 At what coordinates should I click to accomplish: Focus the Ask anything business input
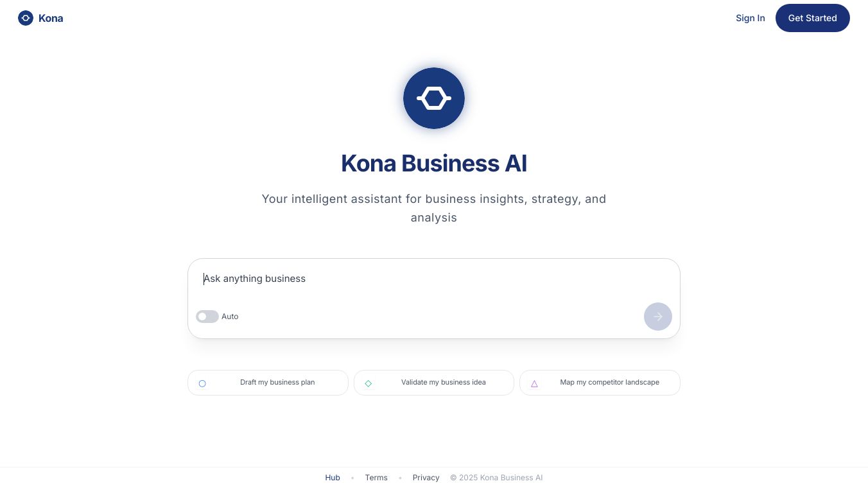click(434, 279)
